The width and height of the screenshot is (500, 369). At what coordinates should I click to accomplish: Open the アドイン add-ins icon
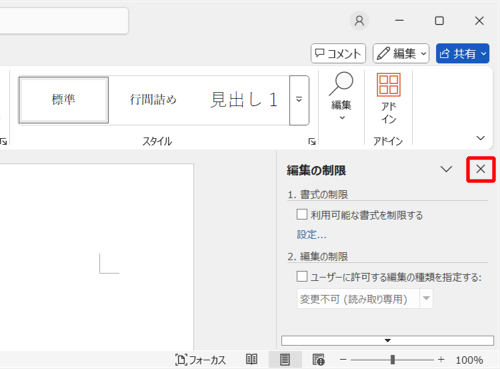[x=389, y=98]
